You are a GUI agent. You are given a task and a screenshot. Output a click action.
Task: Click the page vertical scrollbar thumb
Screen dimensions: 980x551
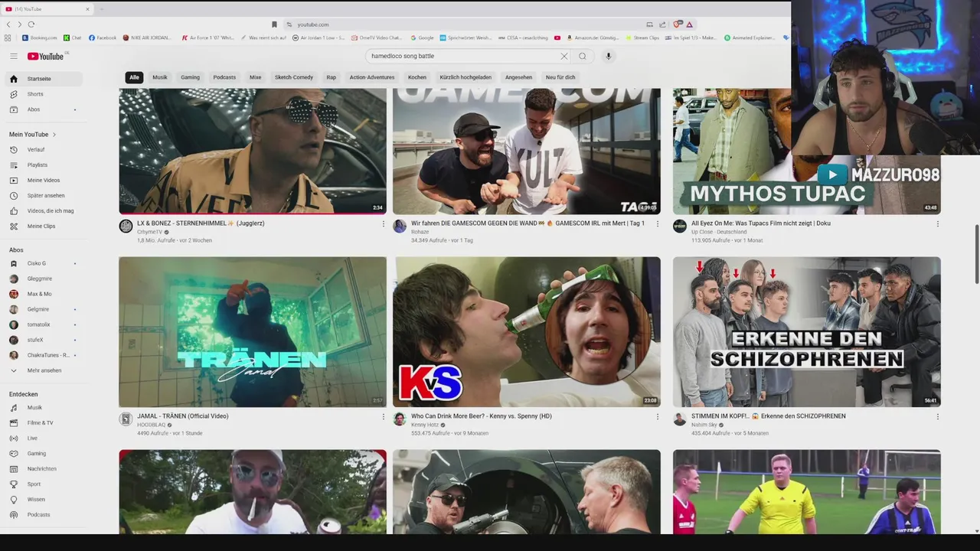[x=976, y=254]
